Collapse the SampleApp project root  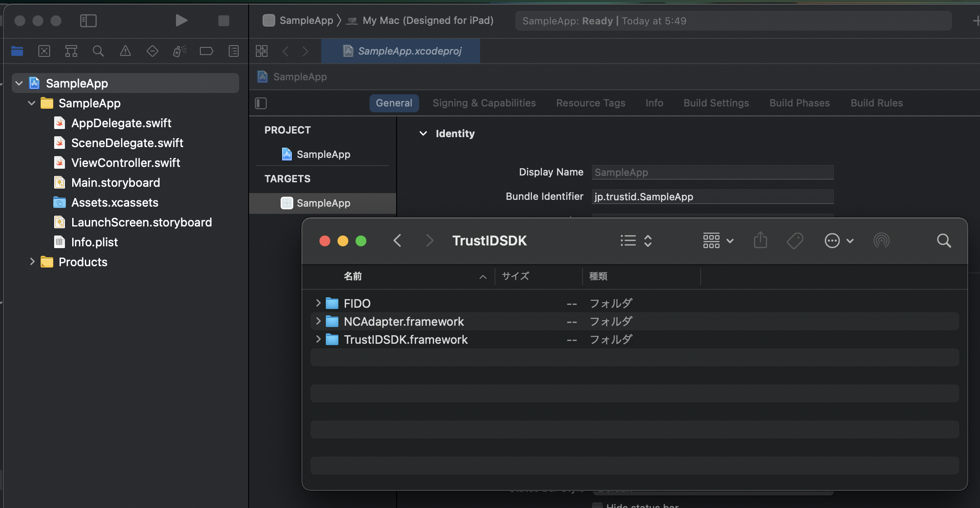tap(19, 83)
